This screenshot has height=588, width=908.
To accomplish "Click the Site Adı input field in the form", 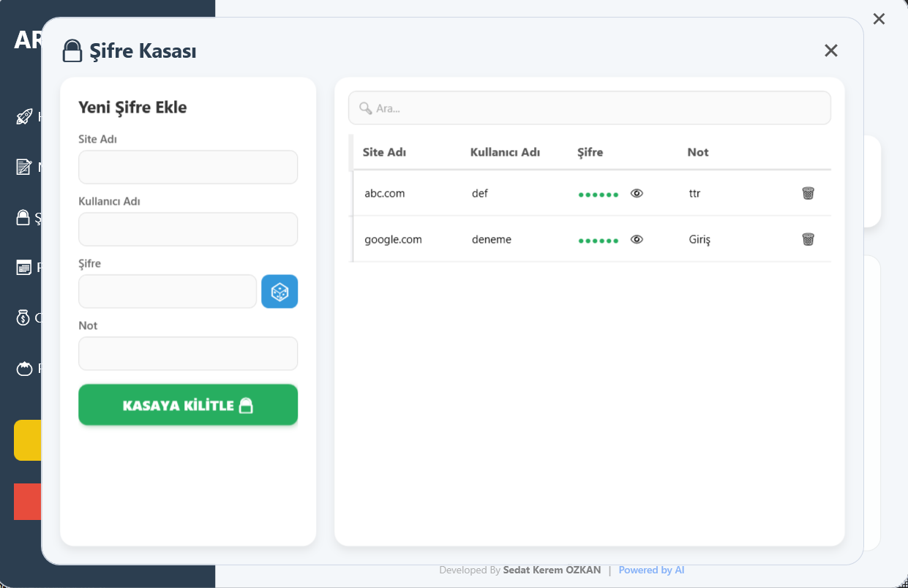I will click(188, 167).
